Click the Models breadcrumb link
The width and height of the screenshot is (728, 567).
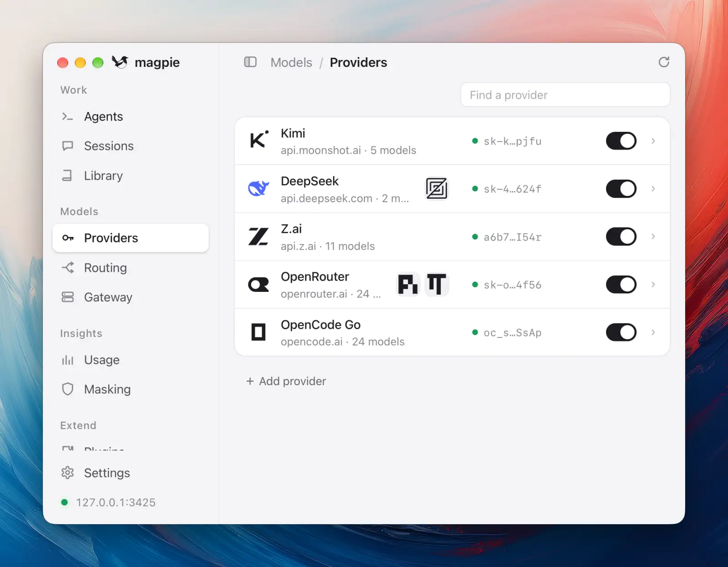[291, 62]
